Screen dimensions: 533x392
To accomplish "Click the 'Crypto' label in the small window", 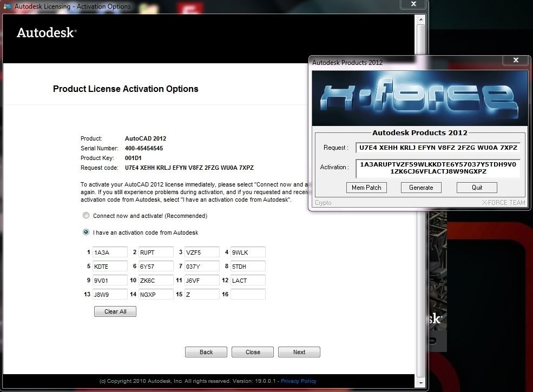I will coord(323,203).
